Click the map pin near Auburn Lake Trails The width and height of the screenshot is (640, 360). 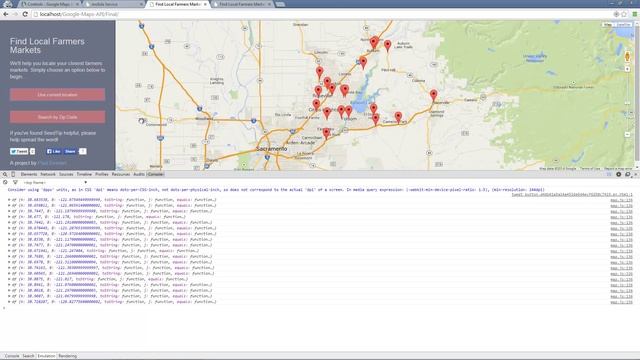coord(387,45)
